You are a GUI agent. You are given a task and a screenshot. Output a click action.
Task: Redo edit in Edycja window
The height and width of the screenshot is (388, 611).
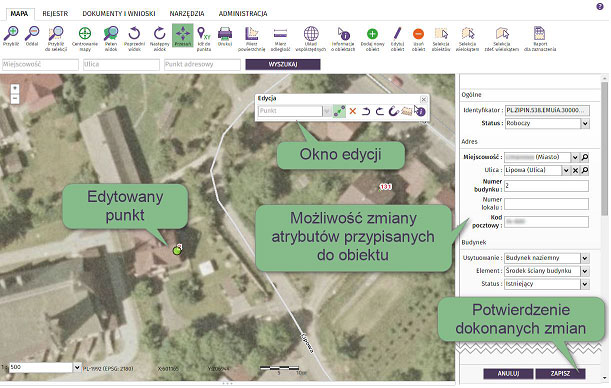(380, 111)
